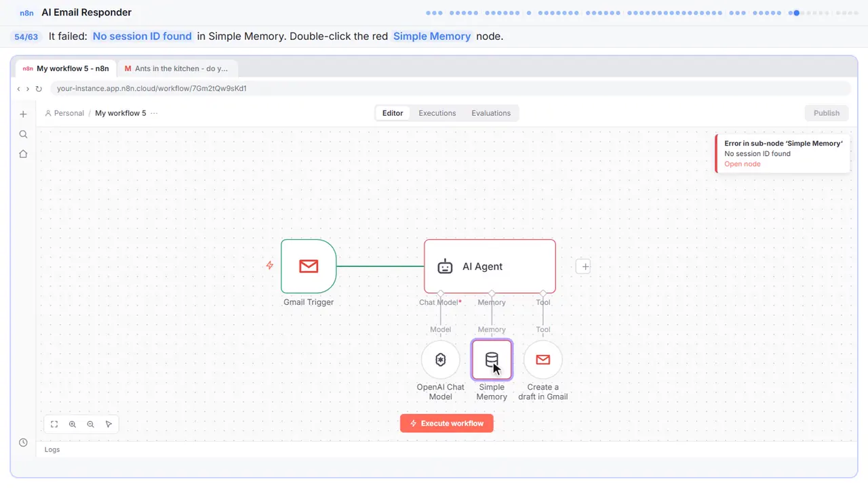Click the n8n logo badge in header
Image resolution: width=868 pixels, height=488 pixels.
[x=26, y=13]
